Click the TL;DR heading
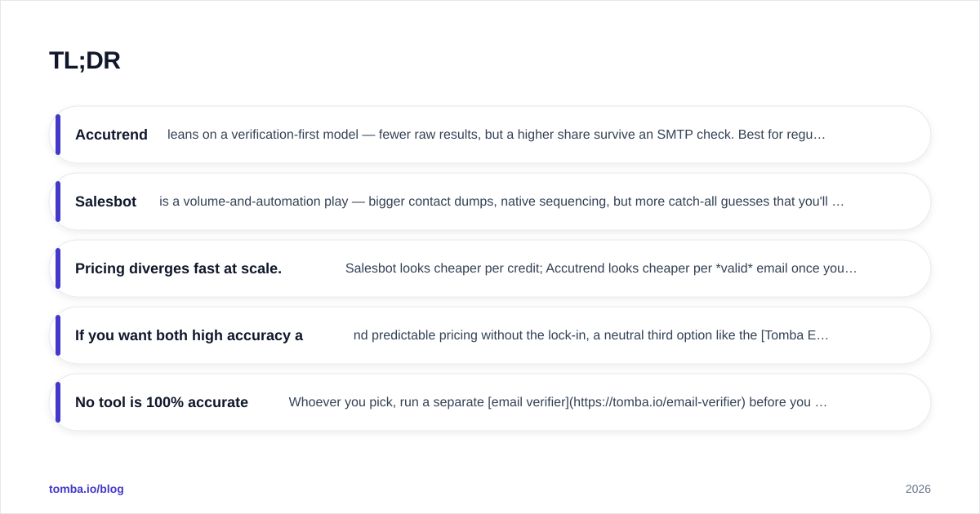The width and height of the screenshot is (980, 514). pyautogui.click(x=85, y=60)
